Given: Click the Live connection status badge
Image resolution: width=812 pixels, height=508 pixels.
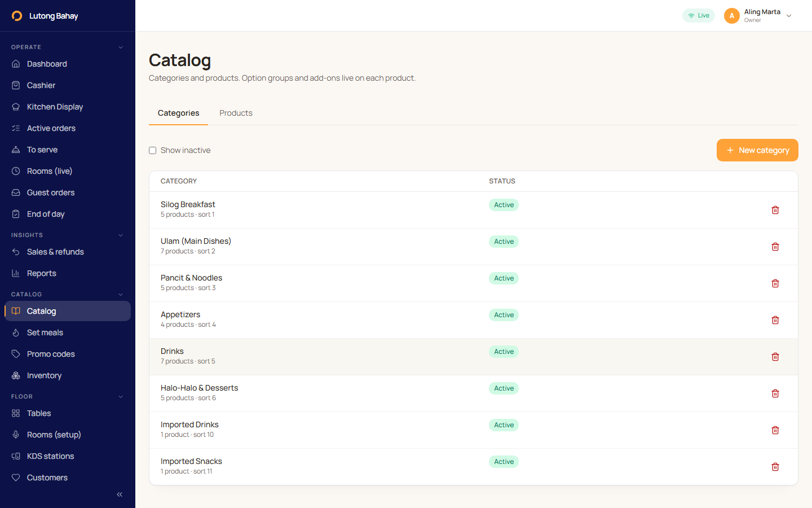Looking at the screenshot, I should [x=699, y=16].
